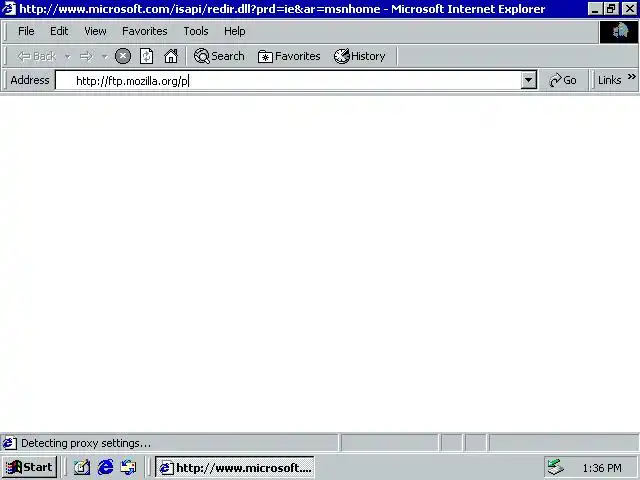The image size is (640, 480).
Task: Open the Help menu
Action: [235, 31]
